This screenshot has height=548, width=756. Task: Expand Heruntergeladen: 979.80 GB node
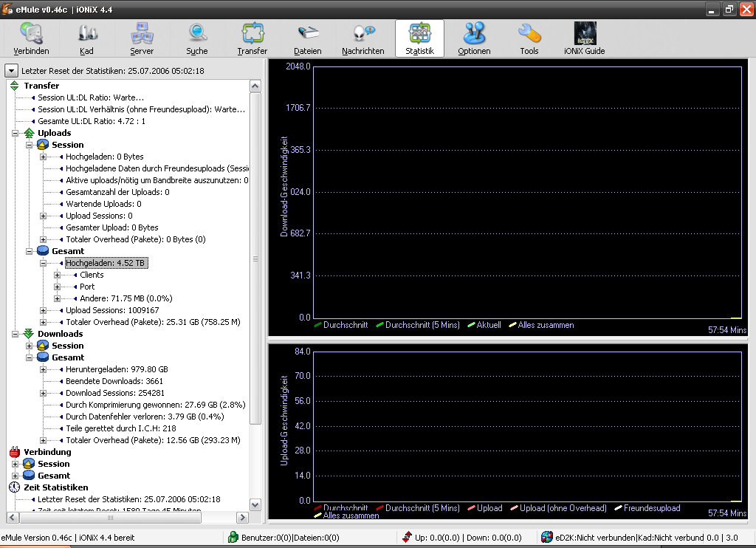[x=43, y=369]
